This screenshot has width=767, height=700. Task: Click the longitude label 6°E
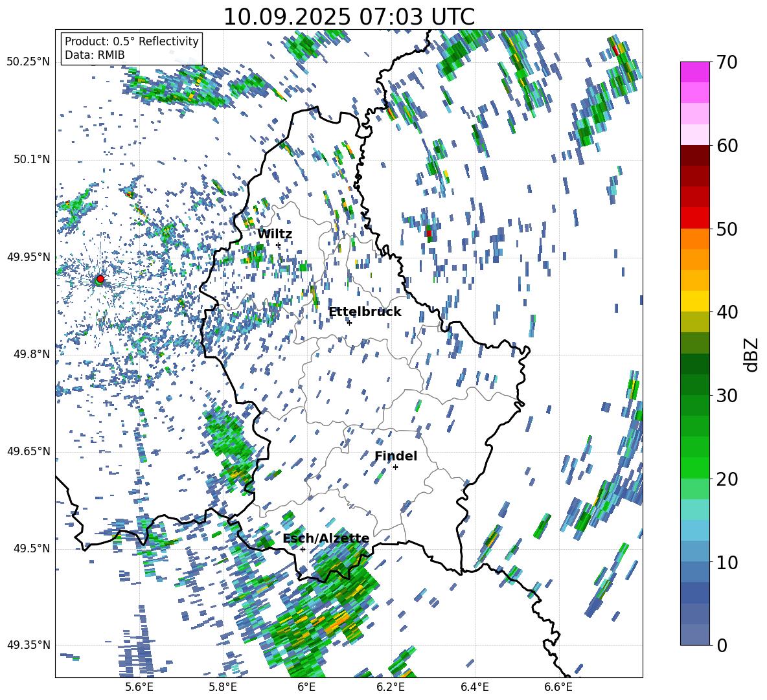[x=306, y=688]
